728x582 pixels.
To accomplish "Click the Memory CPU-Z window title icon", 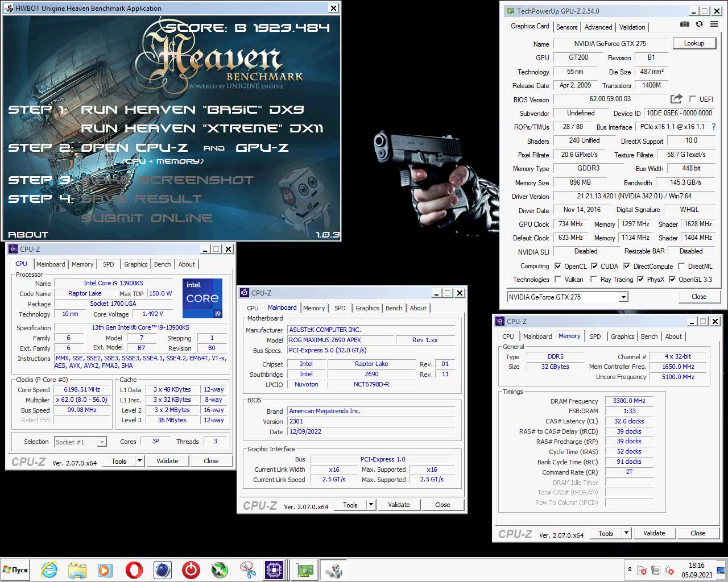I will pyautogui.click(x=500, y=321).
